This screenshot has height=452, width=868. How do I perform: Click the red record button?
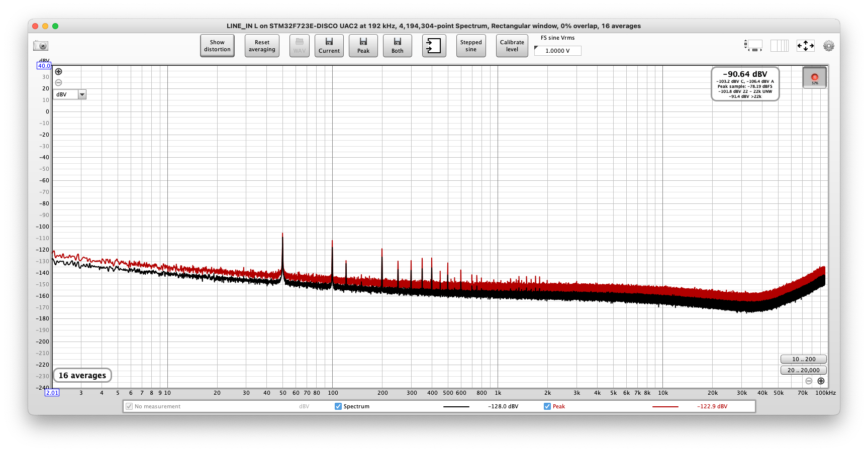(815, 78)
